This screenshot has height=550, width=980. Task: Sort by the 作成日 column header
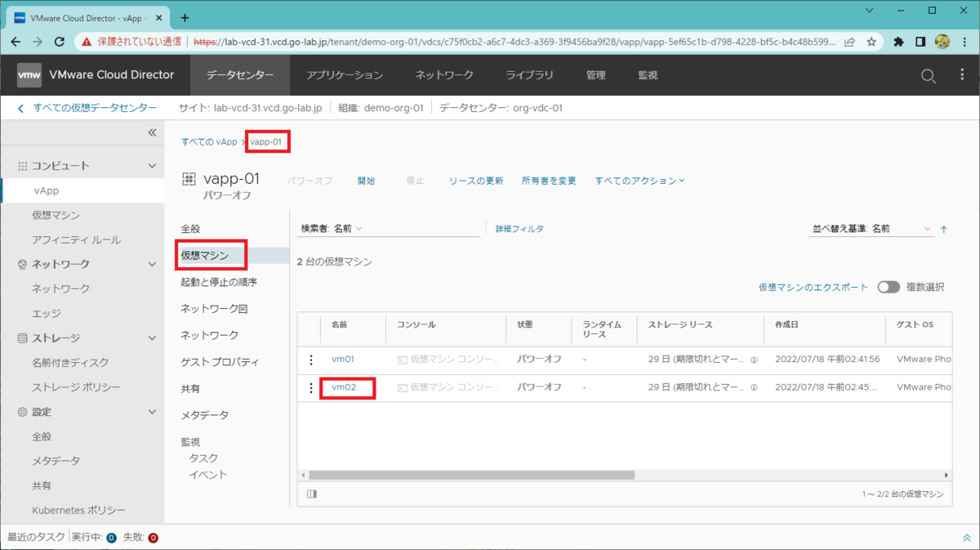(x=786, y=324)
